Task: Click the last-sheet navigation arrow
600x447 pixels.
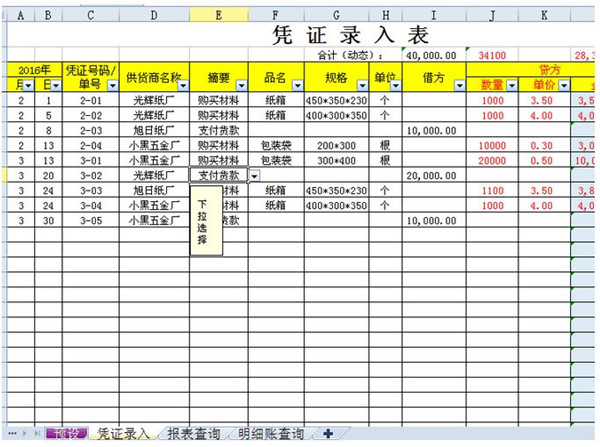Action: click(x=38, y=434)
